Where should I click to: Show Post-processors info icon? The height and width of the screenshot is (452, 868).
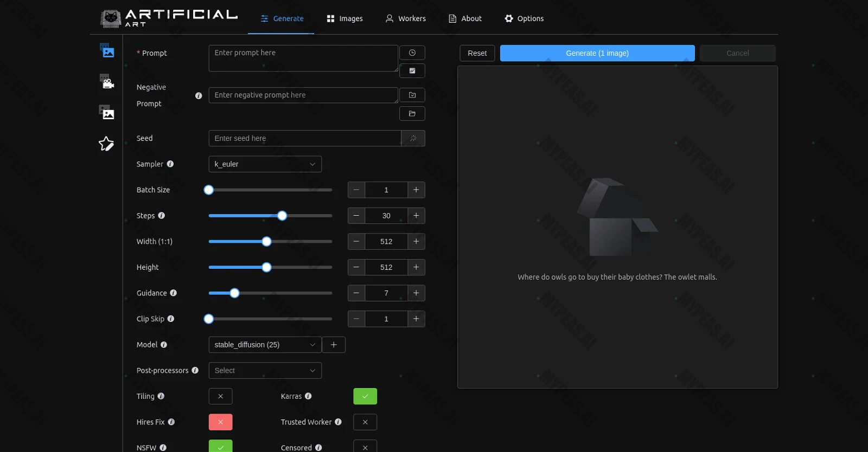click(195, 371)
